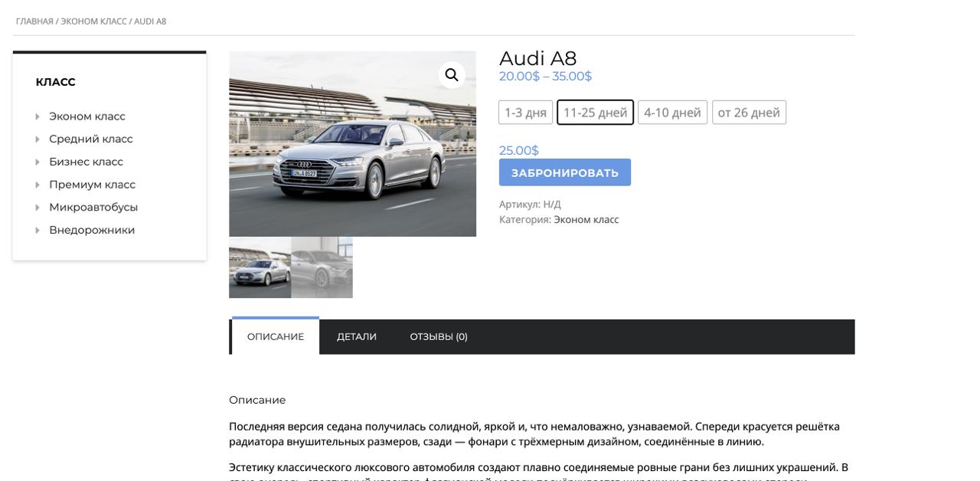Click the main Audi A8 product photo
980x481 pixels.
click(x=352, y=144)
